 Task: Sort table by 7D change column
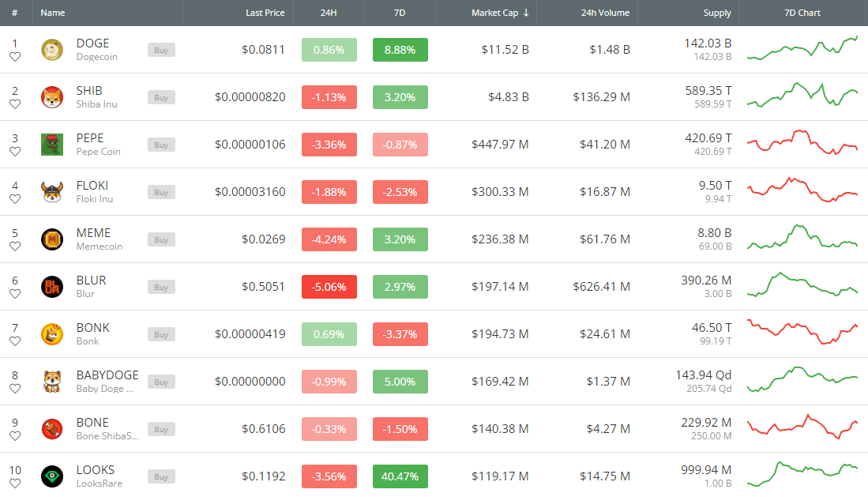tap(400, 13)
